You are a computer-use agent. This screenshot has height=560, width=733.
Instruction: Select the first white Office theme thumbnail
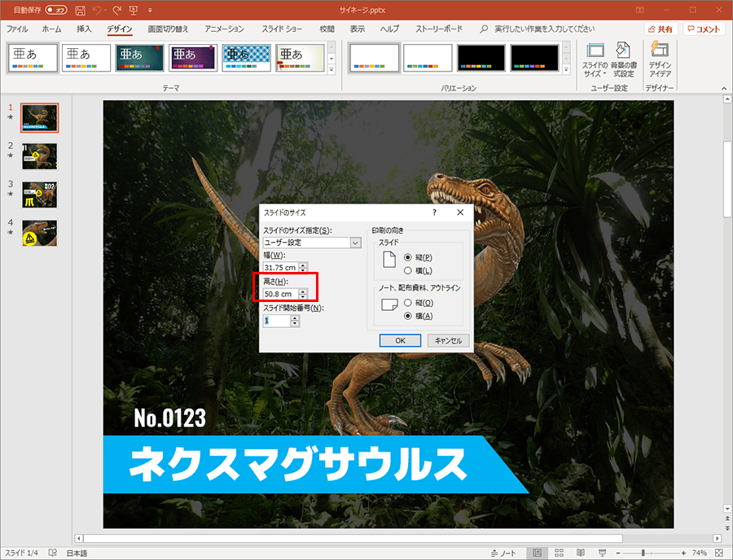click(33, 58)
